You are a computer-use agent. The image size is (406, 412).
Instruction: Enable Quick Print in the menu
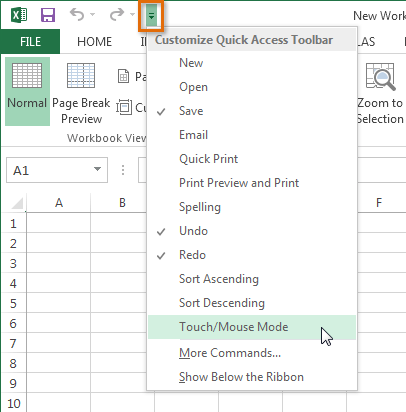pyautogui.click(x=252, y=159)
